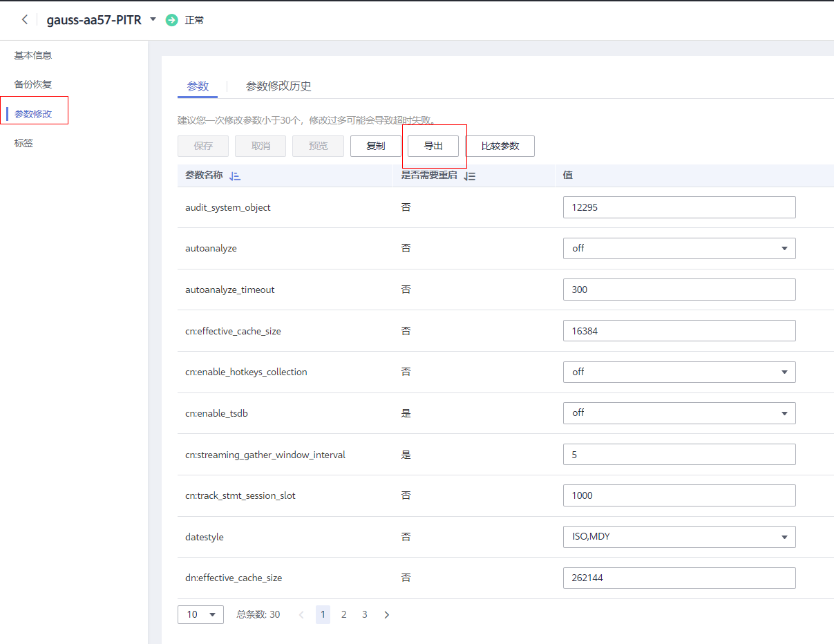Go to previous page arrow

click(x=301, y=614)
